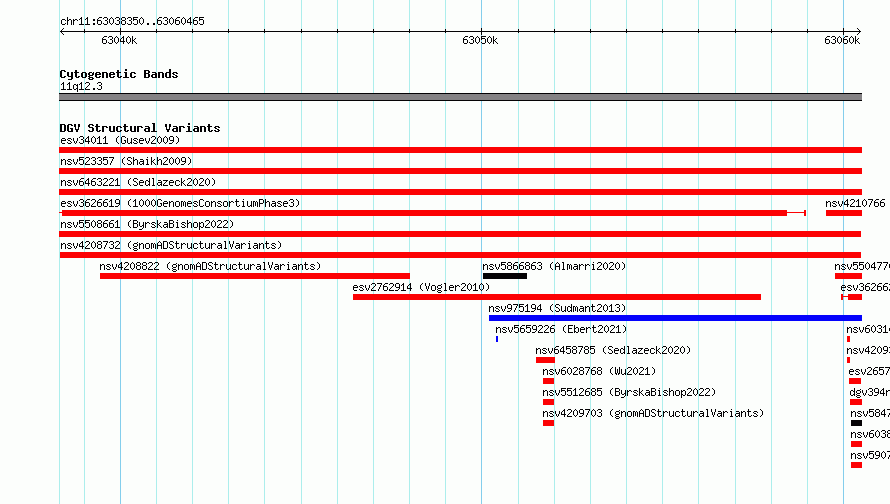The width and height of the screenshot is (890, 504).
Task: Click the DGV Structural Variants track title
Action: tap(140, 128)
